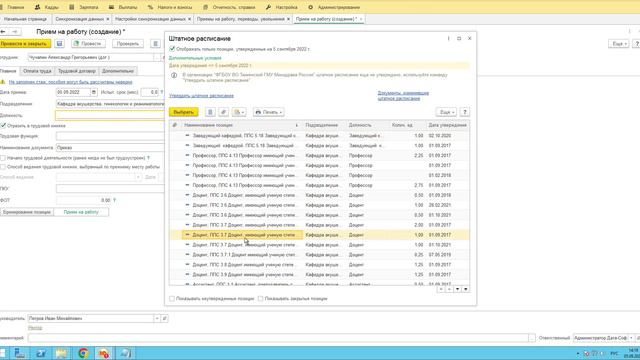Select Доцент row with date 28.02.2021
640x360 pixels.
tap(320, 205)
